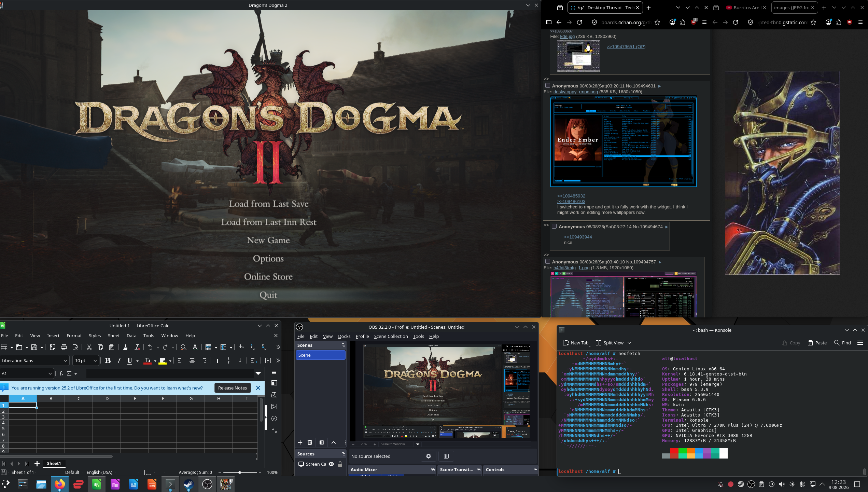The width and height of the screenshot is (868, 492).
Task: Click Sort Descending icon in Calc toolbar
Action: pos(264,347)
